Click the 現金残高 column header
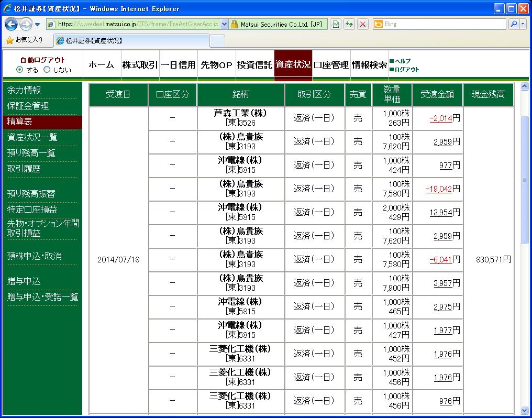This screenshot has height=418, width=532. point(488,95)
